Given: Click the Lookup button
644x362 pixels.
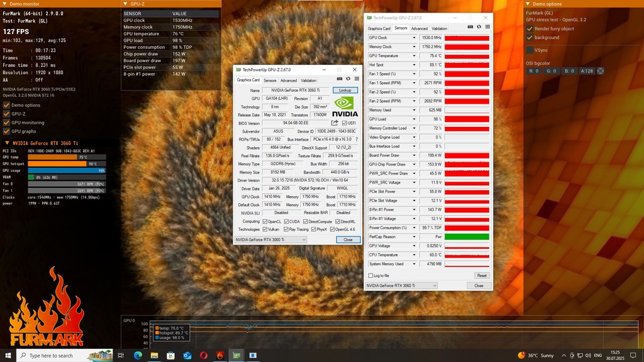Looking at the screenshot, I should [345, 90].
